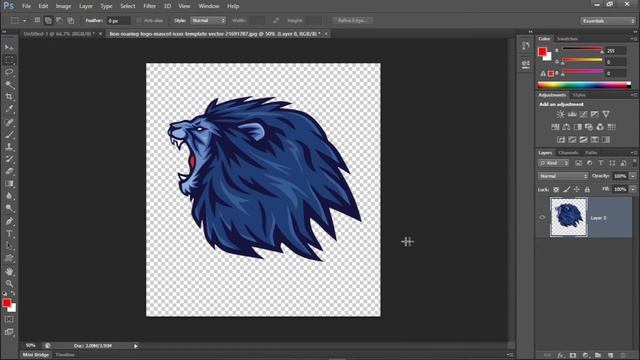Select the Gradient tool
Viewport: 640px width, 360px height.
point(9,183)
